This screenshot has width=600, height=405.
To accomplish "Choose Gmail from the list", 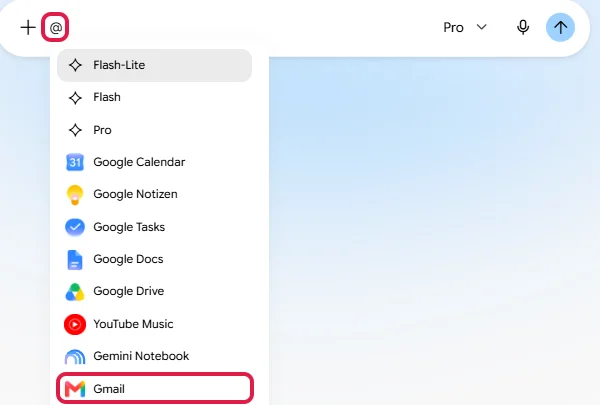I will click(x=155, y=389).
